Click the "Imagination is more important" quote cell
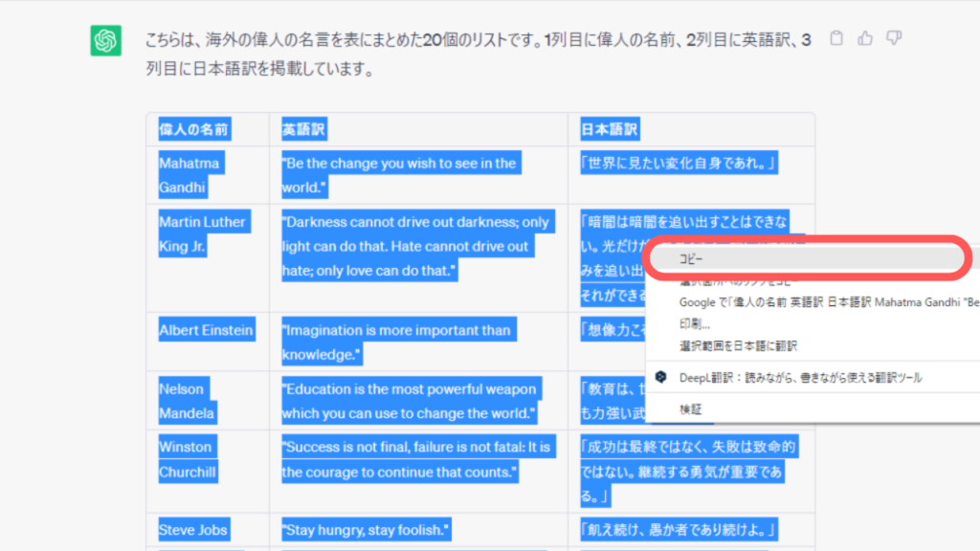 click(x=396, y=342)
